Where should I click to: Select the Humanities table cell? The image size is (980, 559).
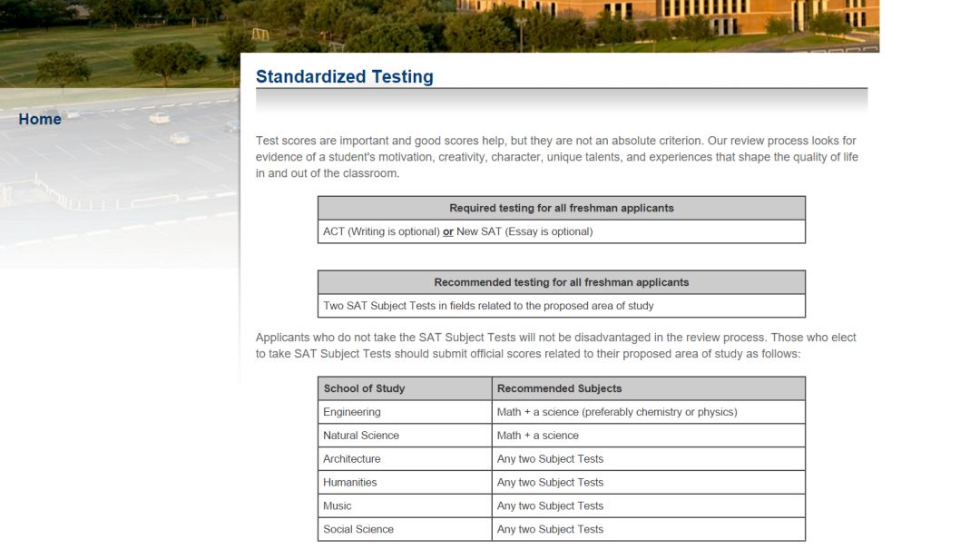(x=405, y=482)
